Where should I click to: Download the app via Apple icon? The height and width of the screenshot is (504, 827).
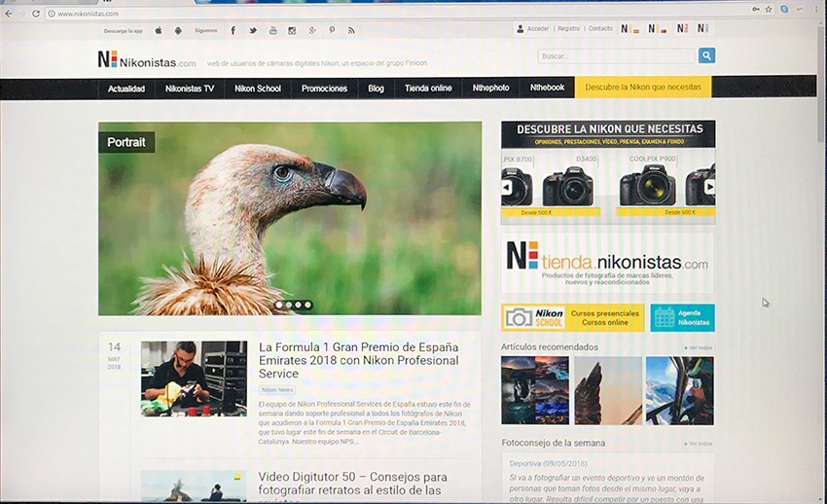159,30
